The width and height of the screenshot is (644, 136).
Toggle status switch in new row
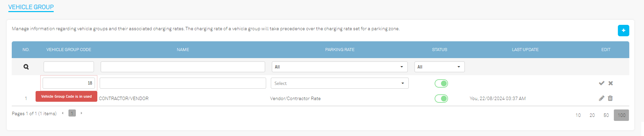pos(441,83)
